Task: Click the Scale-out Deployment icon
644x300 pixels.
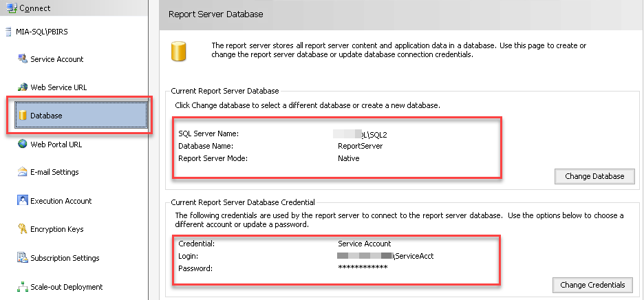Action: pos(23,287)
